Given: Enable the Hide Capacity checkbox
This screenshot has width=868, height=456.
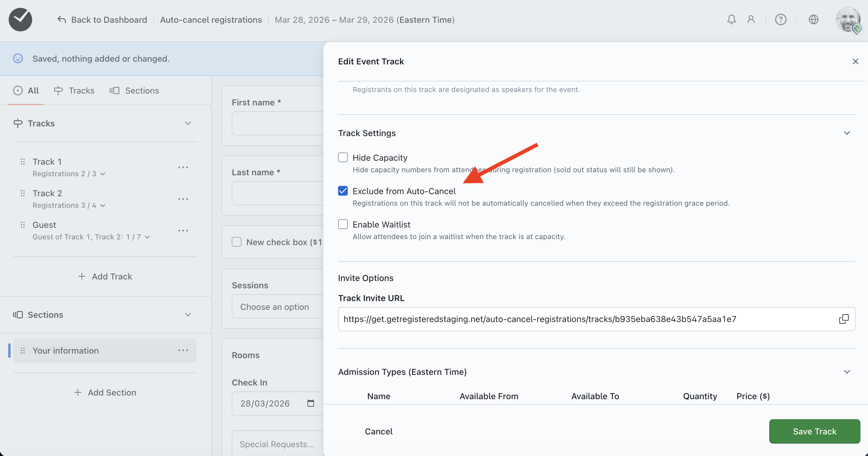Looking at the screenshot, I should coord(343,157).
